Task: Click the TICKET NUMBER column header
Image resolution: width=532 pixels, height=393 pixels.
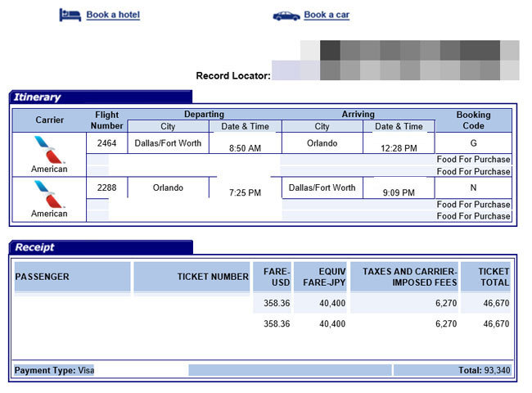Action: (212, 277)
